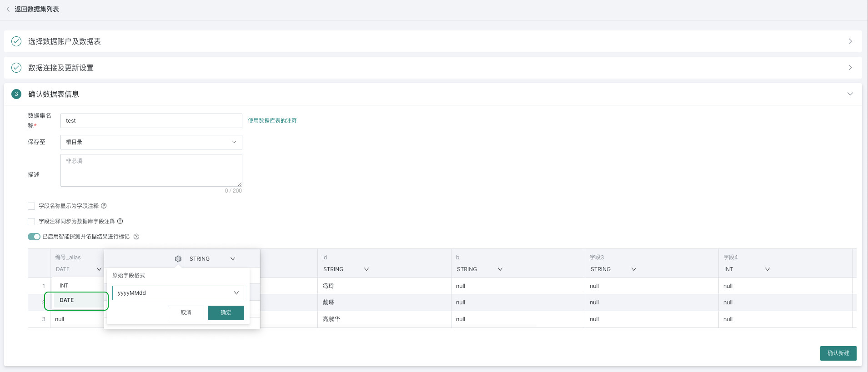The width and height of the screenshot is (868, 372).
Task: Check sync field comment to database option
Action: pos(31,222)
